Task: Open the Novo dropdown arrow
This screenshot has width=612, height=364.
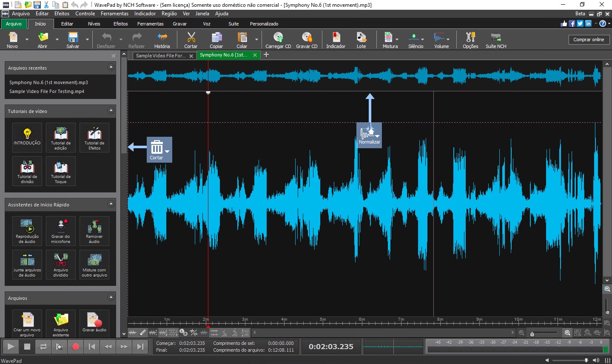Action: (x=26, y=40)
